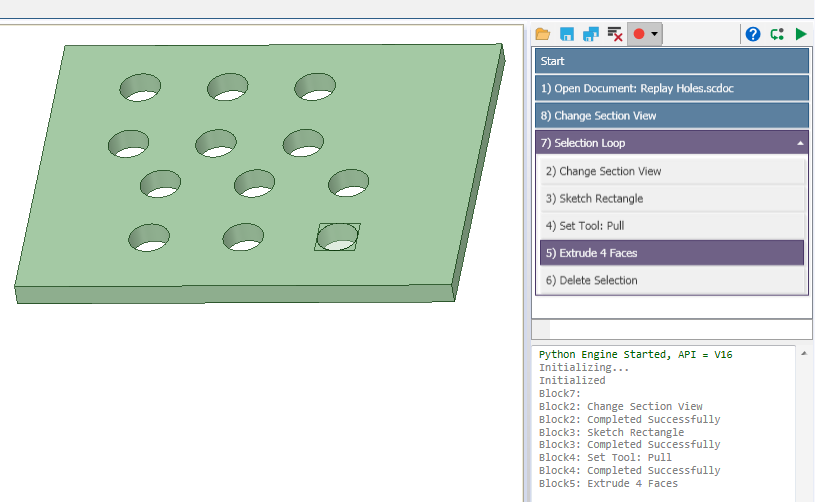Select the 7) Selection Loop block header
Viewport: 815px width, 502px height.
[672, 143]
